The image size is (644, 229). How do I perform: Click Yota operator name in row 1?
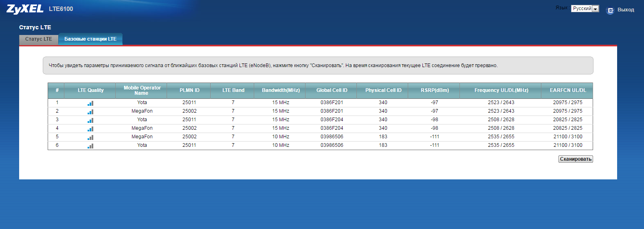[x=142, y=103]
